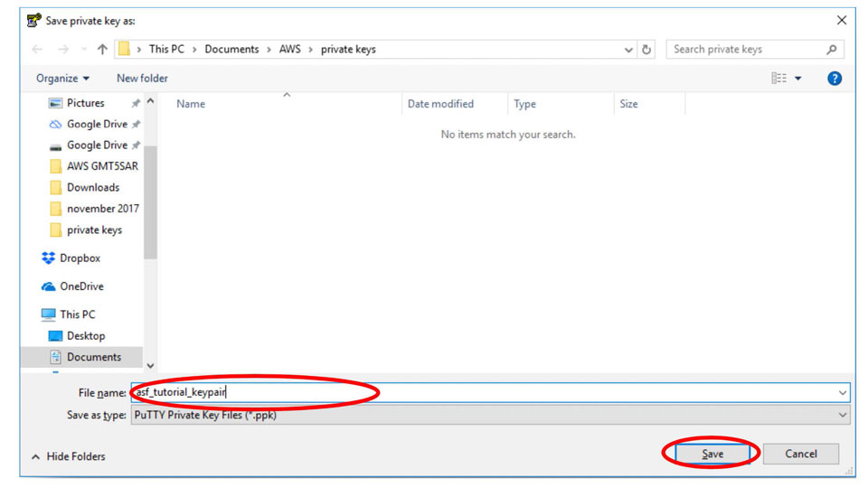The image size is (868, 497).
Task: Sort by the Size column header
Action: (629, 104)
